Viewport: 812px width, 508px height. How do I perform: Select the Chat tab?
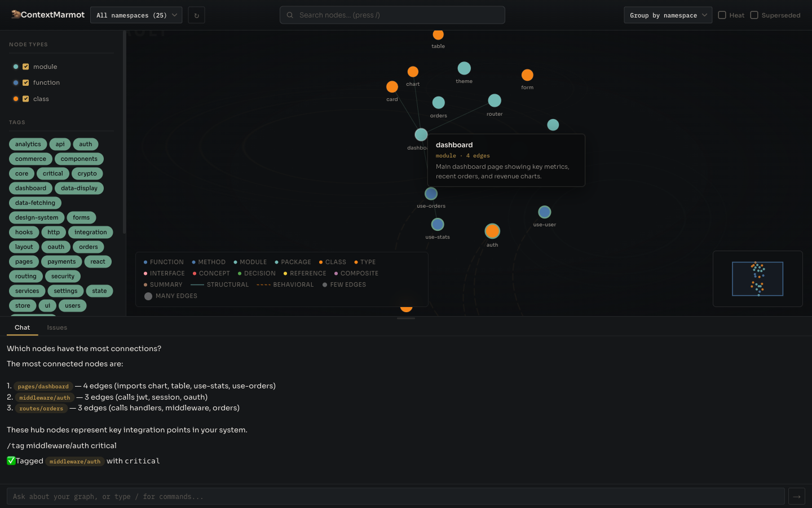click(x=23, y=327)
